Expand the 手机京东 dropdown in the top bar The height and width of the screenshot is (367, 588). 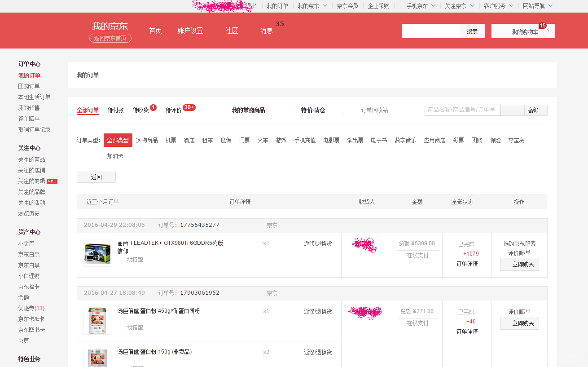tap(421, 6)
